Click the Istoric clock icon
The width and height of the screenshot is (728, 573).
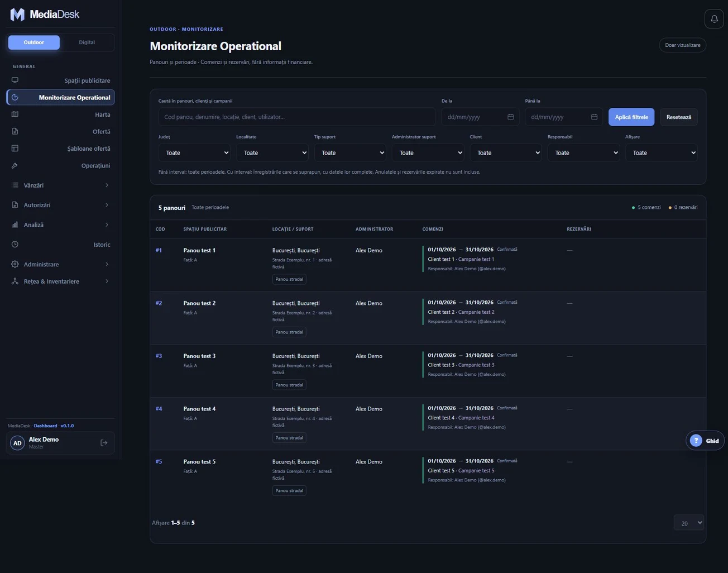point(15,245)
